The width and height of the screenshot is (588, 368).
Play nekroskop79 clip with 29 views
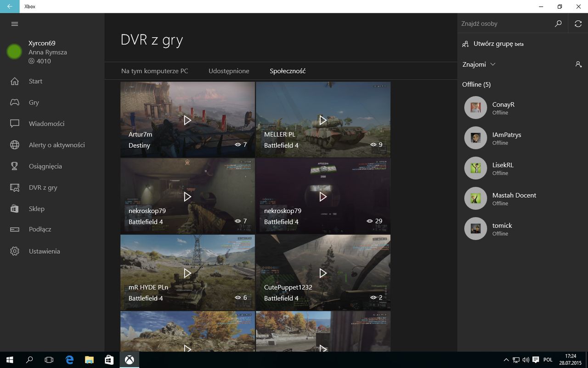click(323, 196)
